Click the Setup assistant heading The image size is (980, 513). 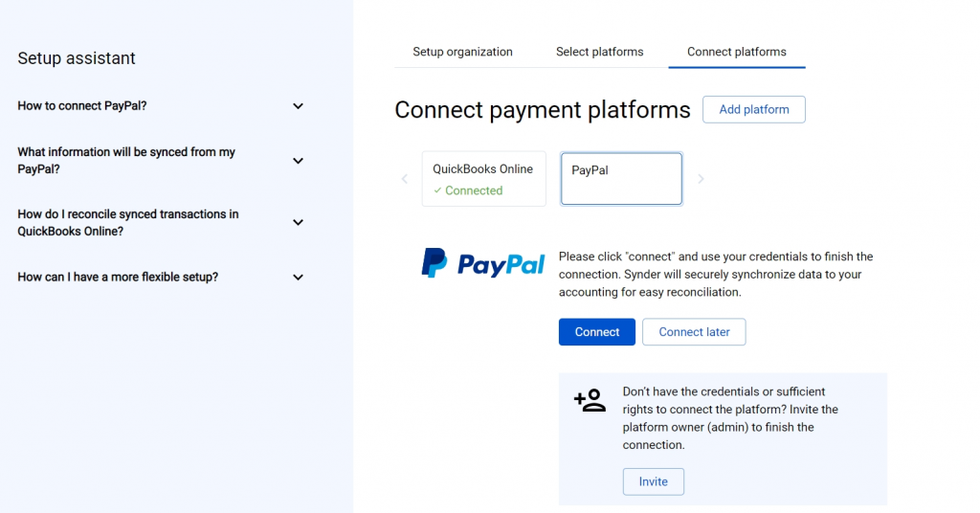[77, 58]
